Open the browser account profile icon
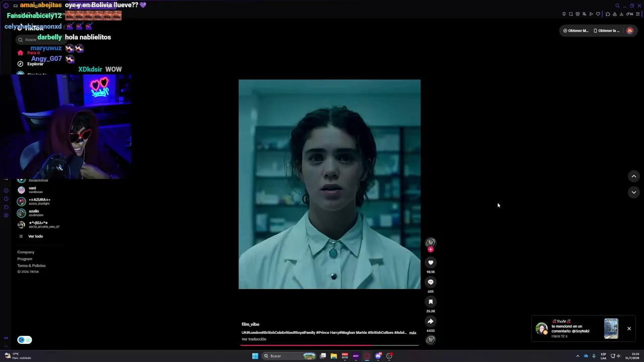The height and width of the screenshot is (362, 644). 614,14
